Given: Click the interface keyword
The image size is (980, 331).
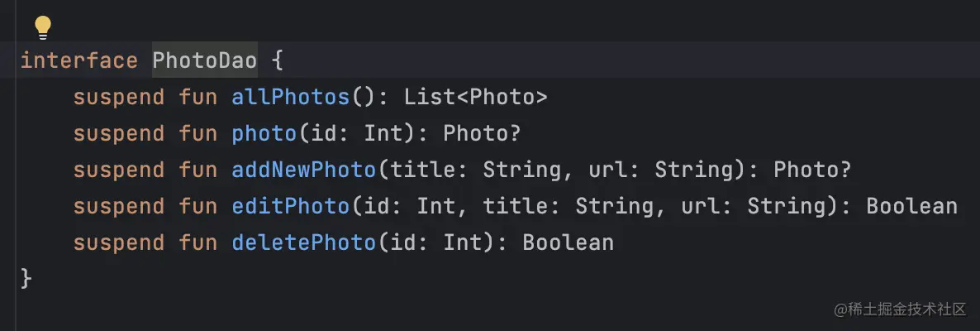Looking at the screenshot, I should coord(79,60).
